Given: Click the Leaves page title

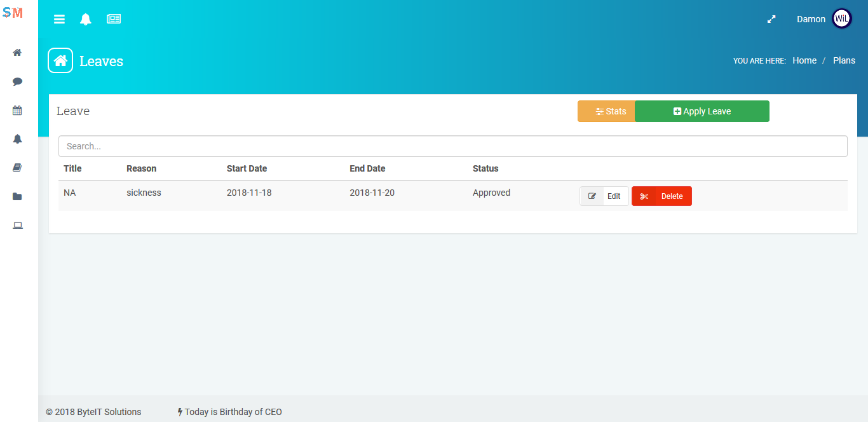Looking at the screenshot, I should [x=101, y=61].
